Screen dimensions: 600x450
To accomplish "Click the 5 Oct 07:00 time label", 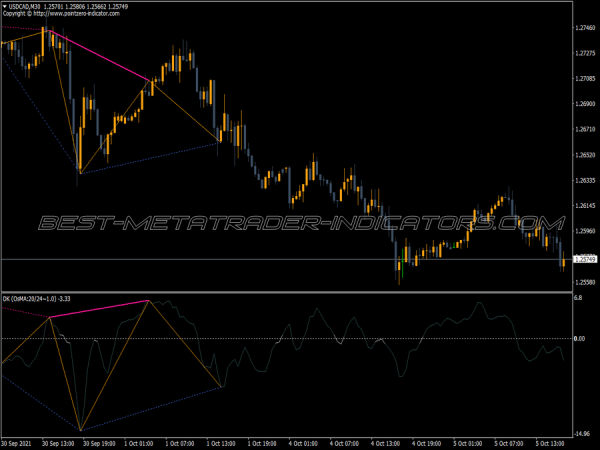I will point(509,443).
